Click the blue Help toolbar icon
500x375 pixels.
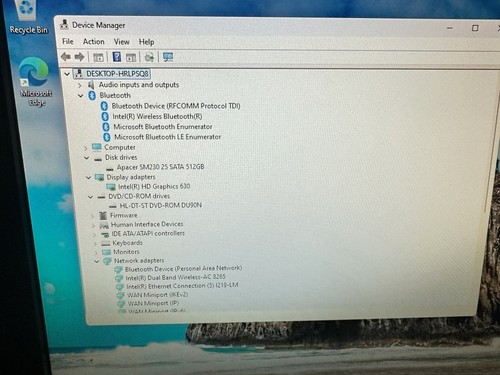(x=117, y=57)
